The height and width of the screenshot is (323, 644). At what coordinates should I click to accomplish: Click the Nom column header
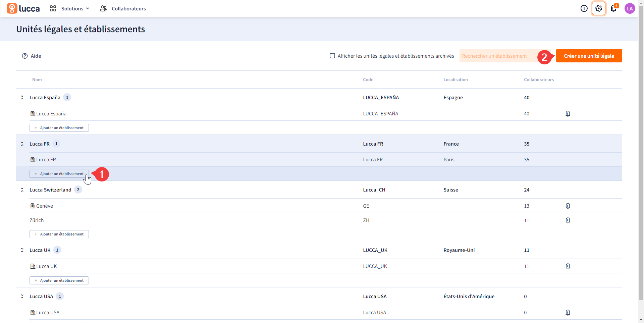pos(37,80)
